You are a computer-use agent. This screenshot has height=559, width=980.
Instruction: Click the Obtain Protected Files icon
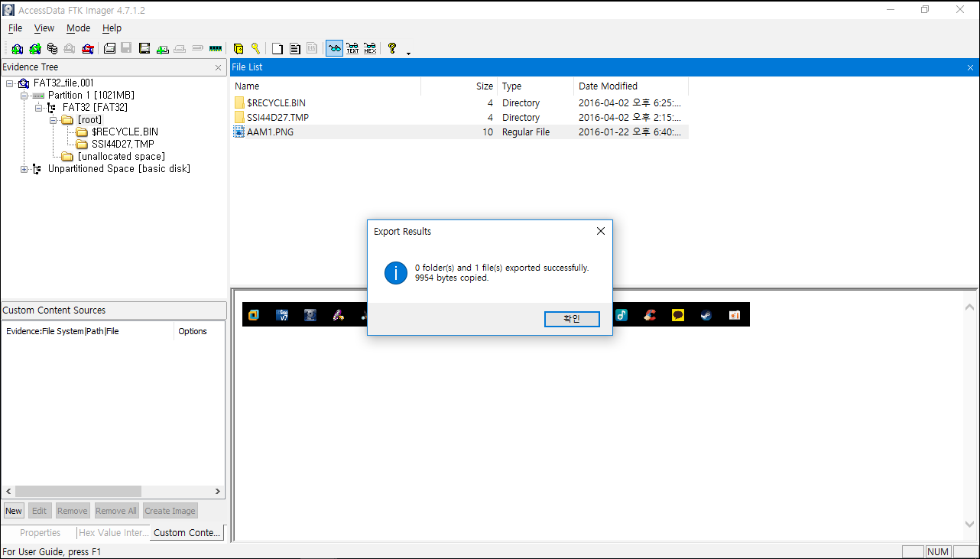coord(239,49)
